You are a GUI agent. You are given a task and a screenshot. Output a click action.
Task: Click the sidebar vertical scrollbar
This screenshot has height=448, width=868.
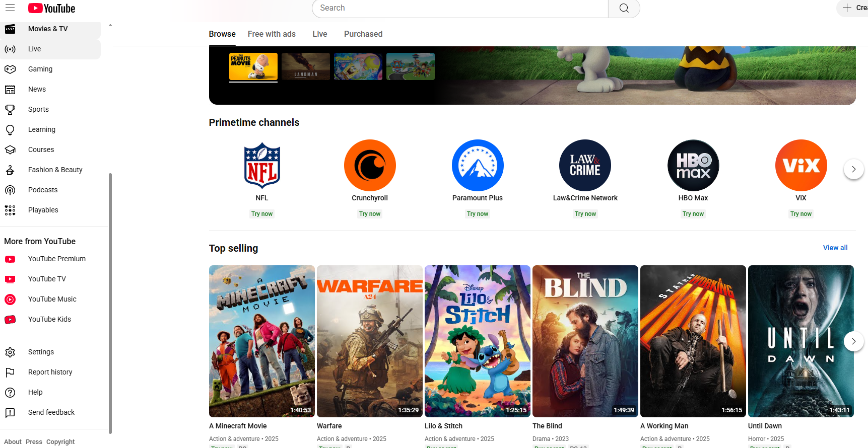pyautogui.click(x=110, y=302)
